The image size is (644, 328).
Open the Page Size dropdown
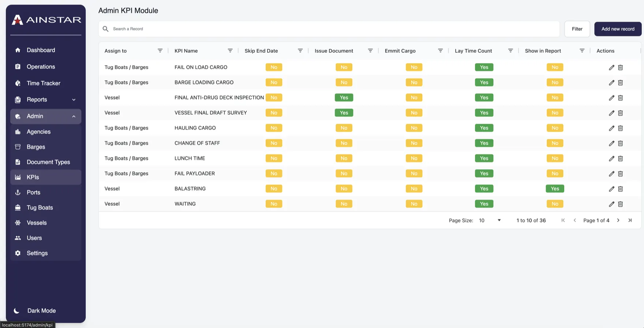[x=490, y=220]
